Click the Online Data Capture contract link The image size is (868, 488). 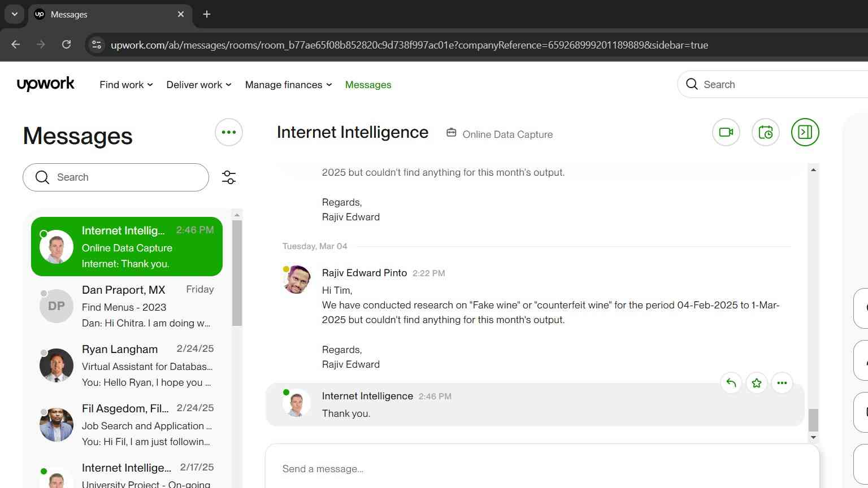click(507, 134)
